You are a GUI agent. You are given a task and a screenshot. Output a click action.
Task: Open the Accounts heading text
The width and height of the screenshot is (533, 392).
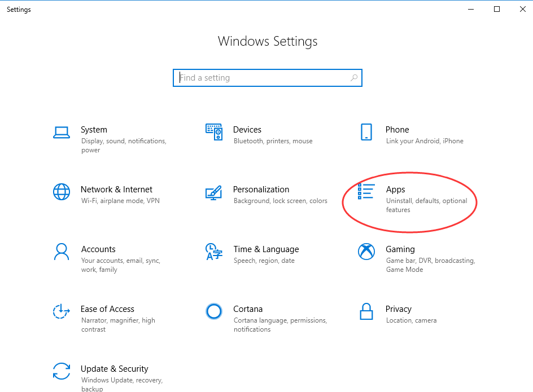[x=98, y=249]
